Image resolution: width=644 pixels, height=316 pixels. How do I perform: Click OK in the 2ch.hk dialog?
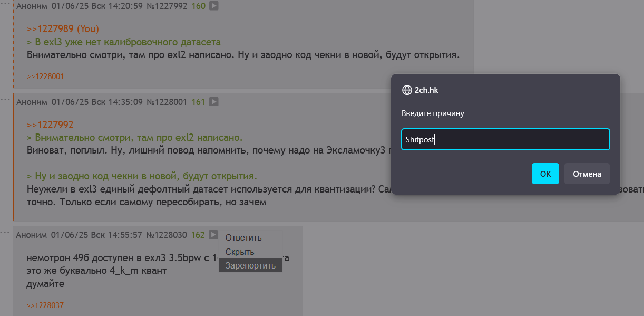pyautogui.click(x=545, y=174)
